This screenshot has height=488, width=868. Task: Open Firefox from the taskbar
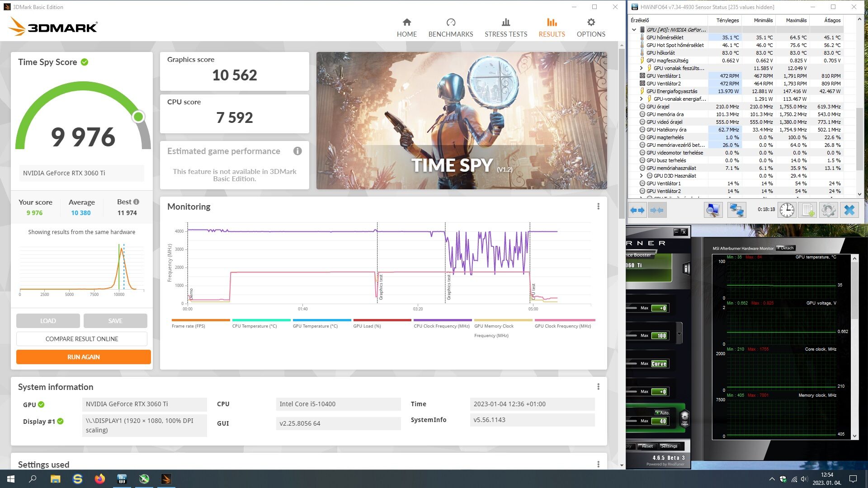pos(99,479)
